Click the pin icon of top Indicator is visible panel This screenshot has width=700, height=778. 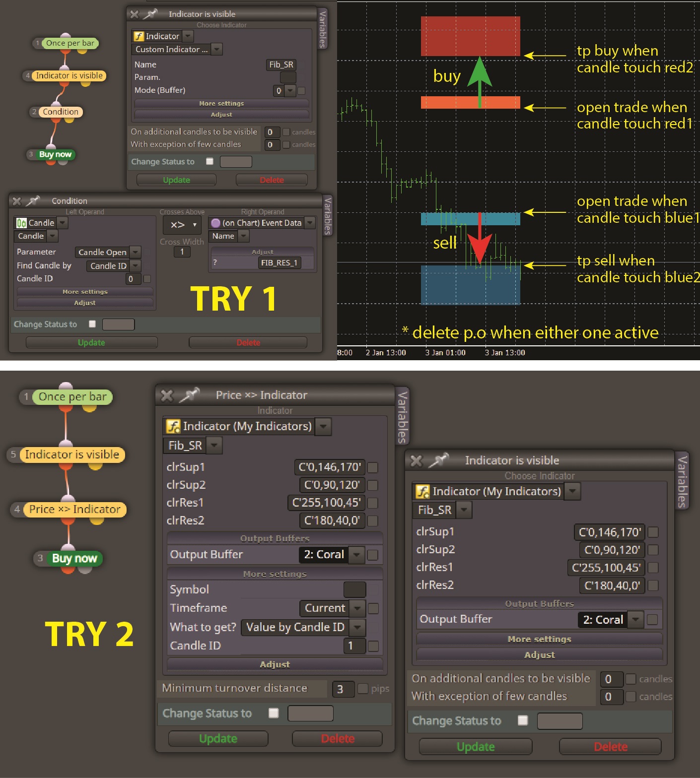[150, 14]
